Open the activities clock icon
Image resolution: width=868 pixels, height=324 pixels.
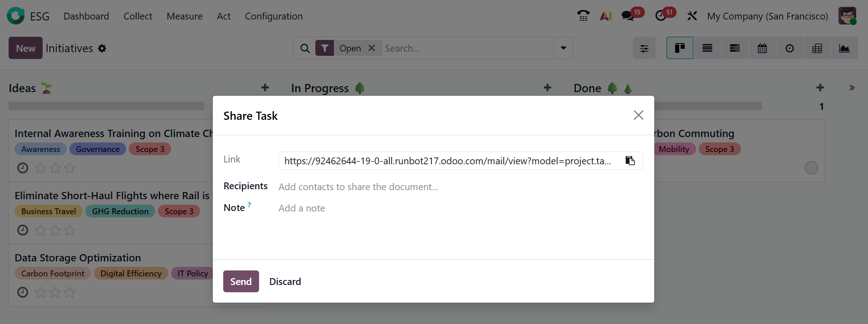tap(661, 16)
